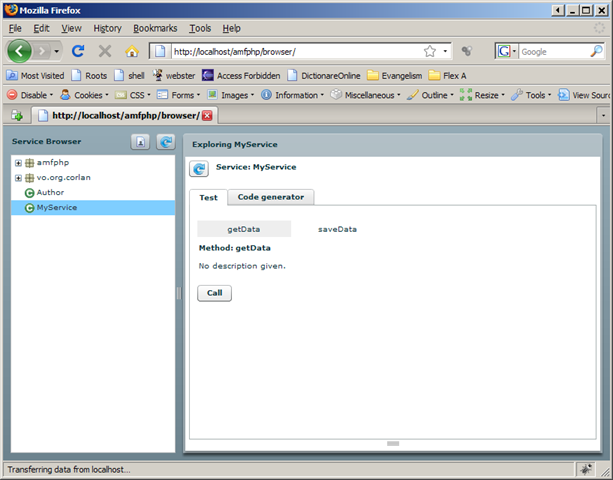Expand the amfphp tree node
Viewport: 613px width, 480px height.
click(x=18, y=163)
